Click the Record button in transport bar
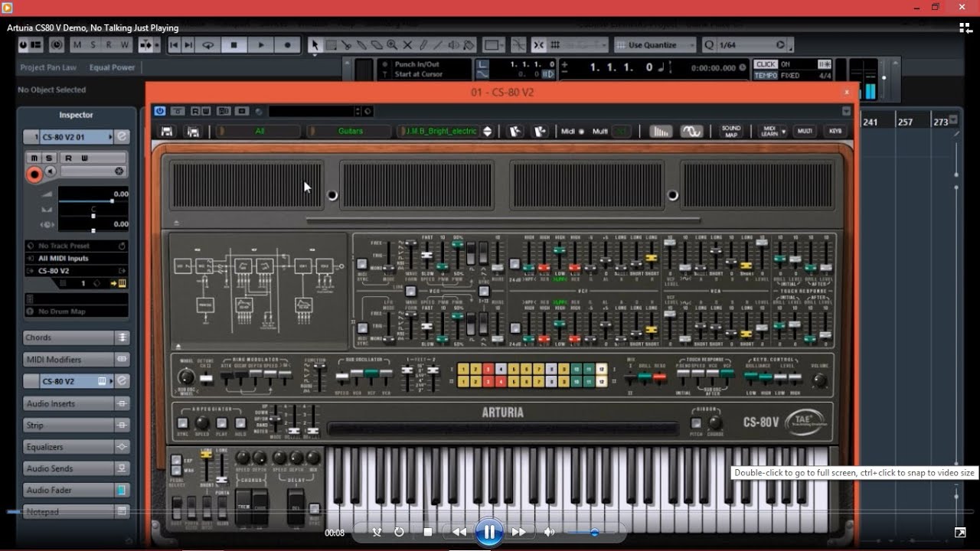980x551 pixels. tap(287, 45)
